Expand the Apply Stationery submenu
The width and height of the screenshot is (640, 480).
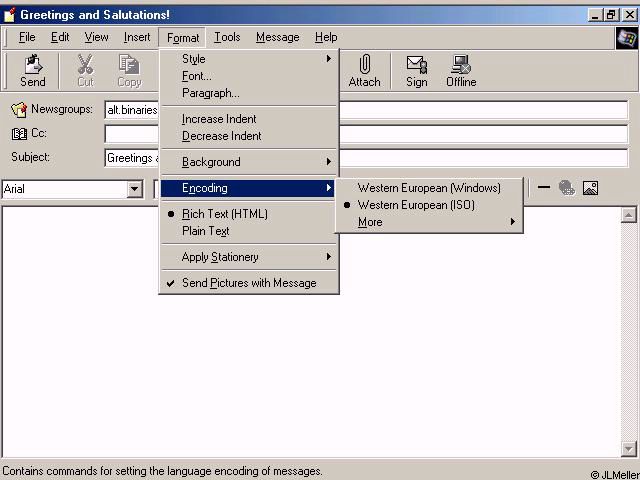pyautogui.click(x=248, y=257)
